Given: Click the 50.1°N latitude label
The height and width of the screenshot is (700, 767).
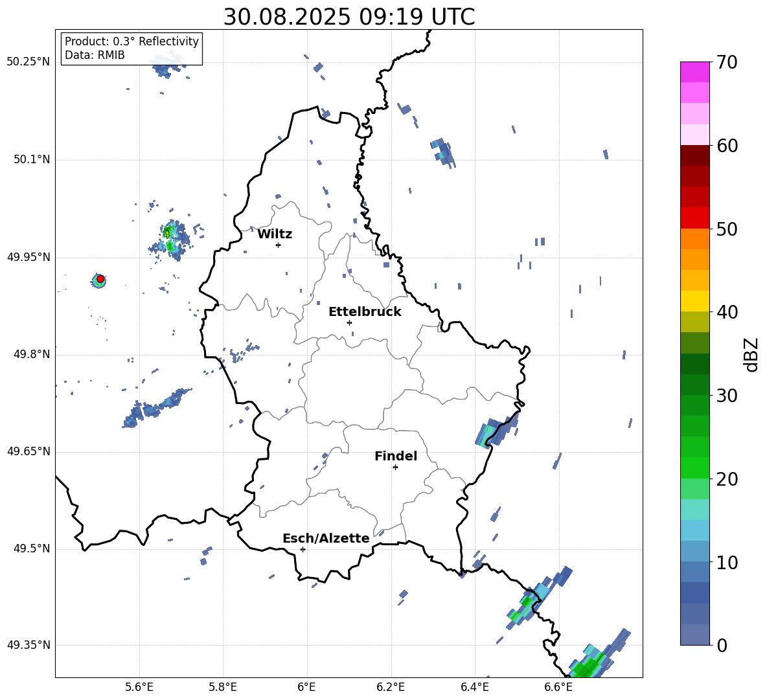Looking at the screenshot, I should pos(31,159).
